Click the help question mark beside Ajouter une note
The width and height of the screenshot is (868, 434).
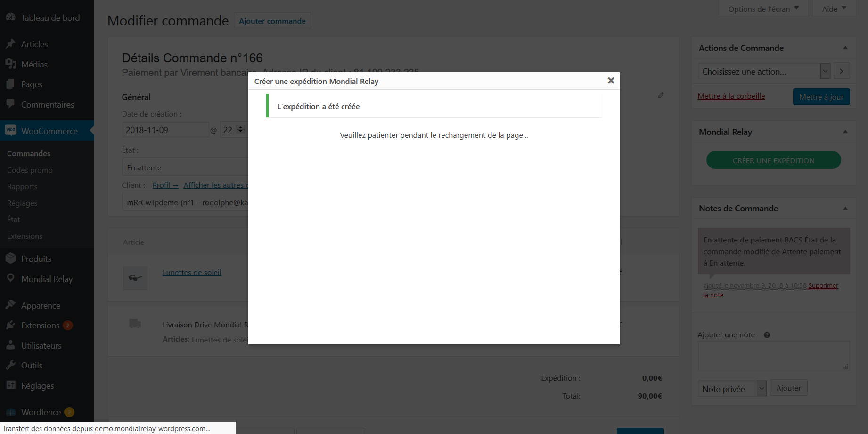tap(767, 335)
